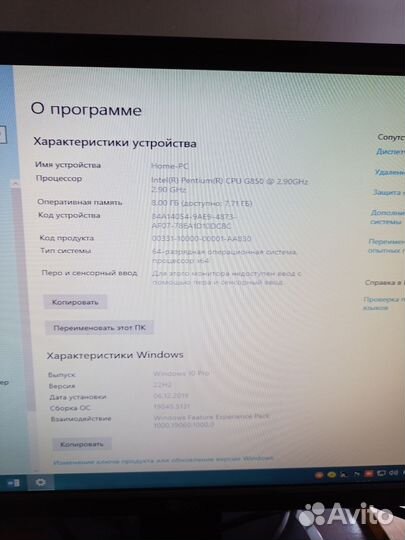
Task: Click the Характеристики устройства heading
Action: coord(115,143)
